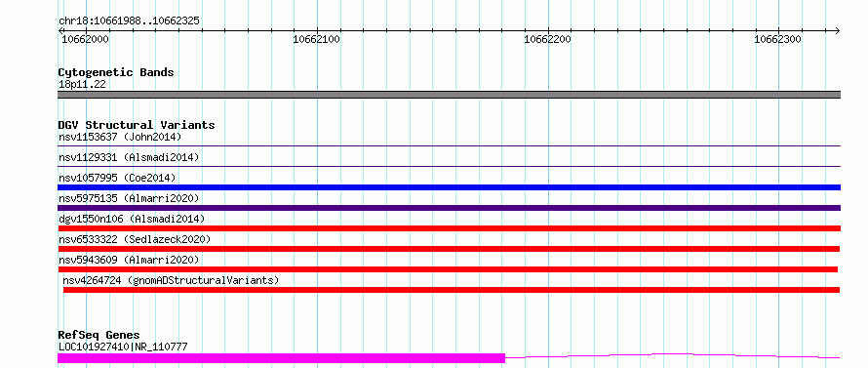Click the red dgv1550n106 variant bar
This screenshot has height=368, width=868.
point(449,228)
